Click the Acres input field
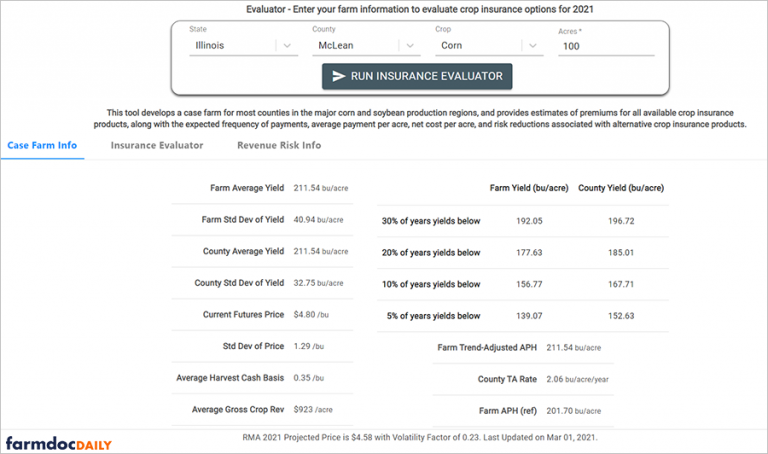Image resolution: width=768 pixels, height=454 pixels. (x=606, y=46)
